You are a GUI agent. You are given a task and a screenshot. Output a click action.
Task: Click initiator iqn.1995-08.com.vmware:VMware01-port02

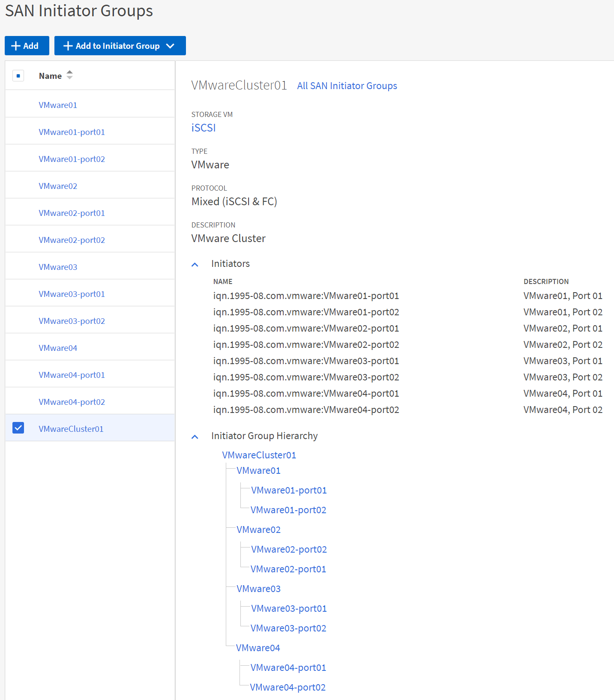[x=306, y=312]
